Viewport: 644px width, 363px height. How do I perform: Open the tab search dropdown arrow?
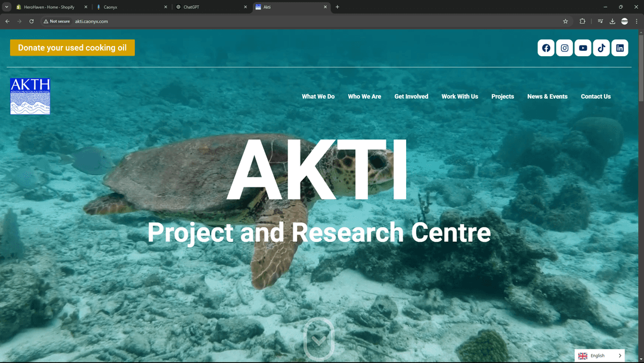coord(7,7)
